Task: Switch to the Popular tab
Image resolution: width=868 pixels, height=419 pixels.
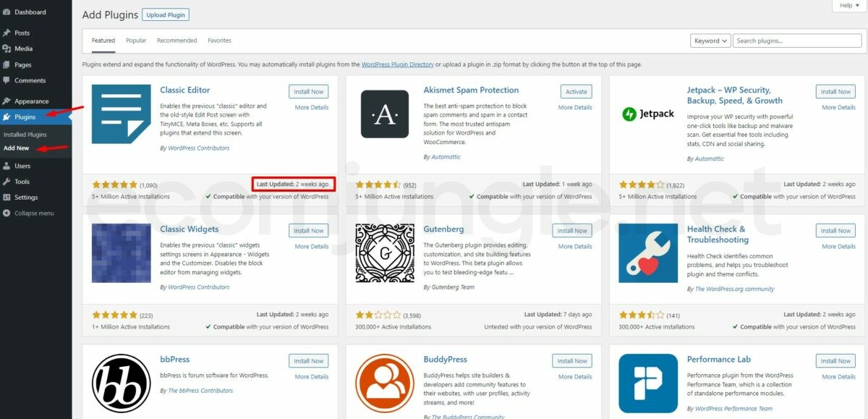Action: click(x=136, y=41)
